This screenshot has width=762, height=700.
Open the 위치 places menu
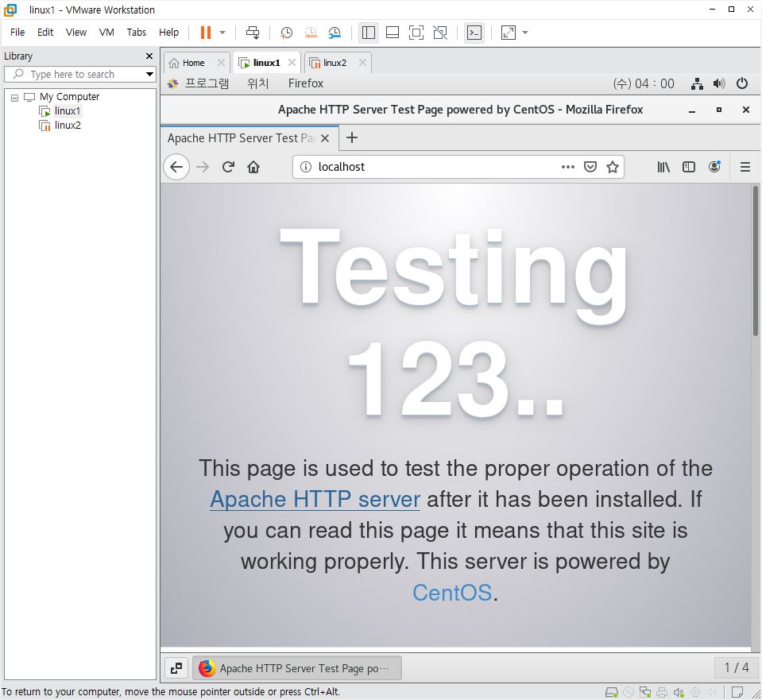(x=257, y=83)
